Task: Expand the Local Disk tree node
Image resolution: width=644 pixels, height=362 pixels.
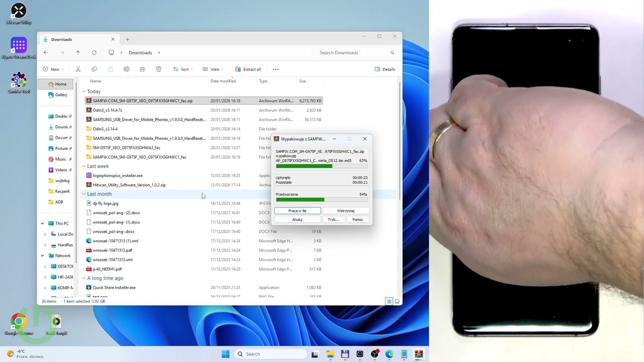Action: coord(45,234)
